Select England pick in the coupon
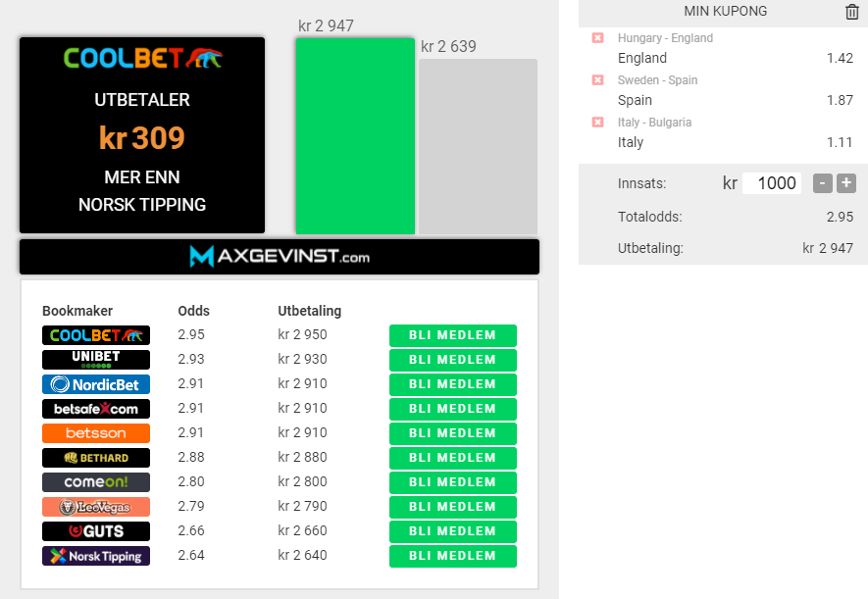Screen dimensions: 868x599 pyautogui.click(x=642, y=58)
